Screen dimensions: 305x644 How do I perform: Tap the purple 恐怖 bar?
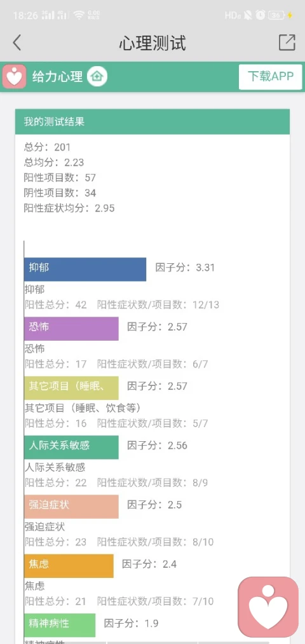click(71, 329)
